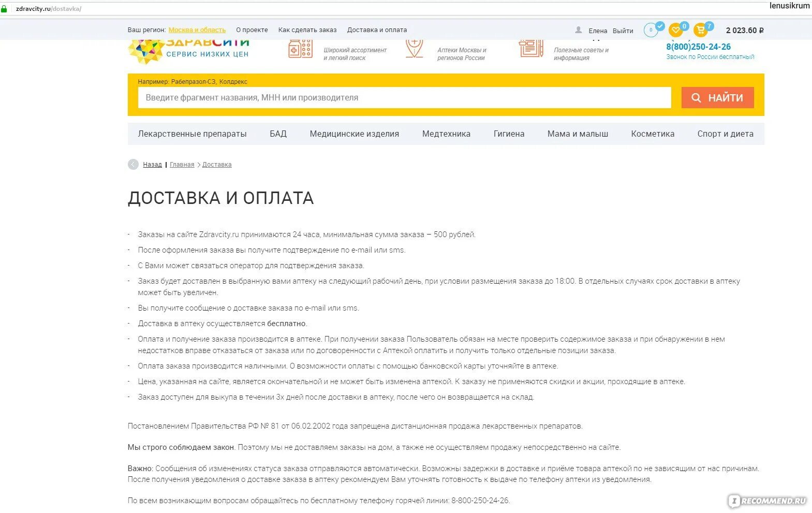This screenshot has height=513, width=812.
Task: Open Медицинские изделия category
Action: point(355,134)
